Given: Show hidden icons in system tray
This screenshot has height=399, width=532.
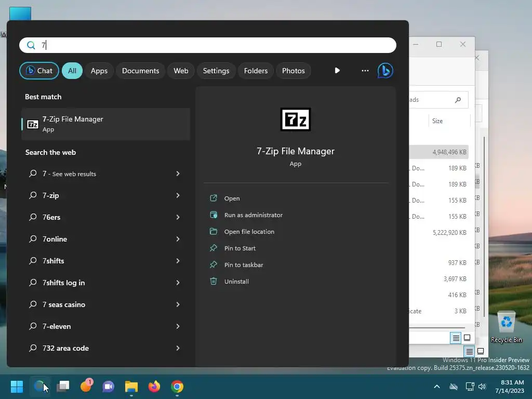Looking at the screenshot, I should 437,387.
